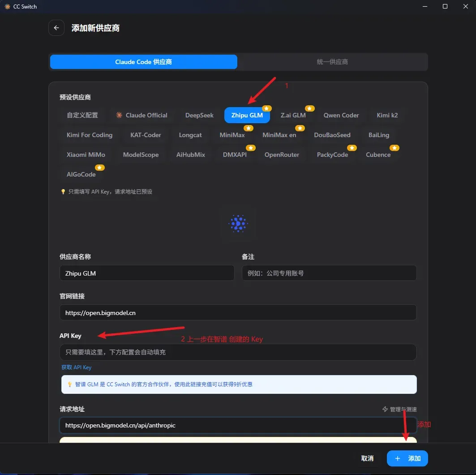Minimize the CC Switch window
This screenshot has width=476, height=475.
click(425, 6)
